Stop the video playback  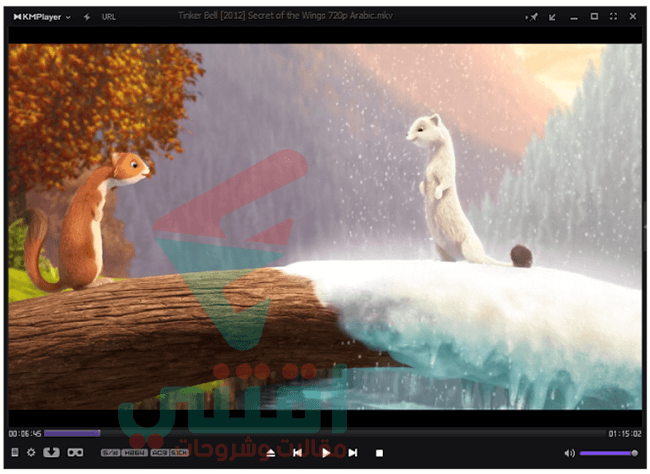point(379,453)
